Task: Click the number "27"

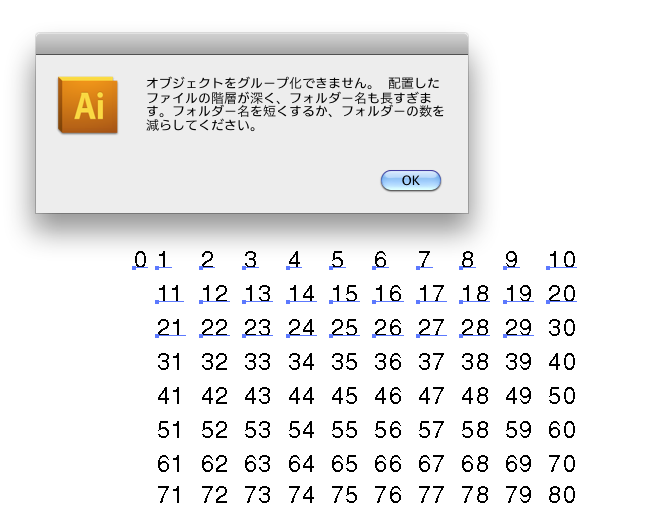Action: tap(431, 328)
